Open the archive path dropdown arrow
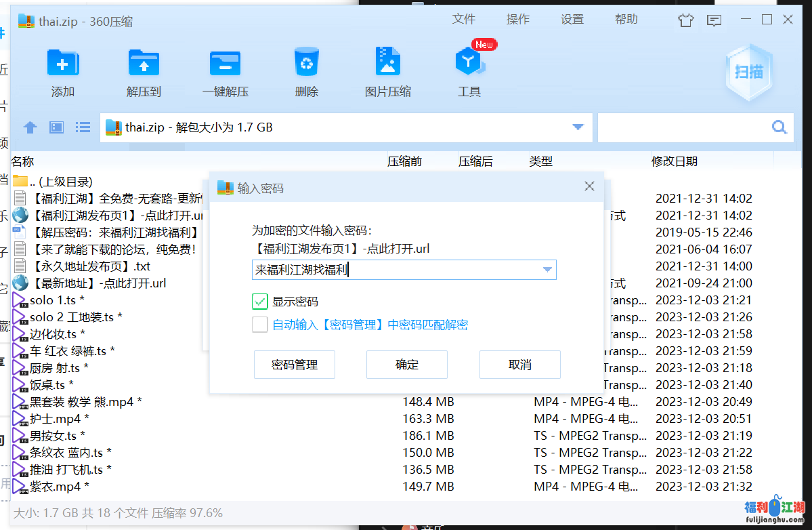The width and height of the screenshot is (812, 530). (x=577, y=127)
